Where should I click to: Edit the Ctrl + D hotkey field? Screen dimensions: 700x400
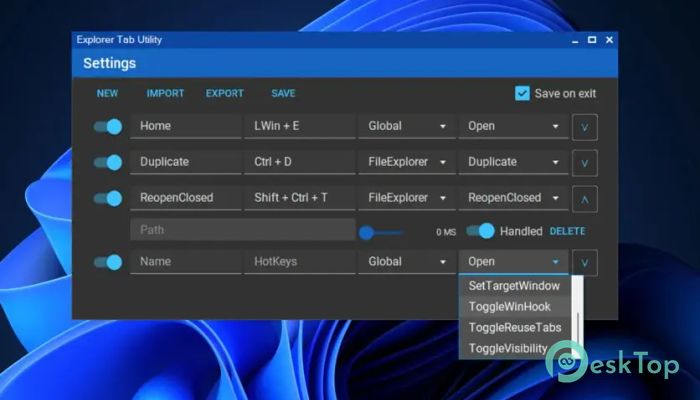click(x=300, y=162)
